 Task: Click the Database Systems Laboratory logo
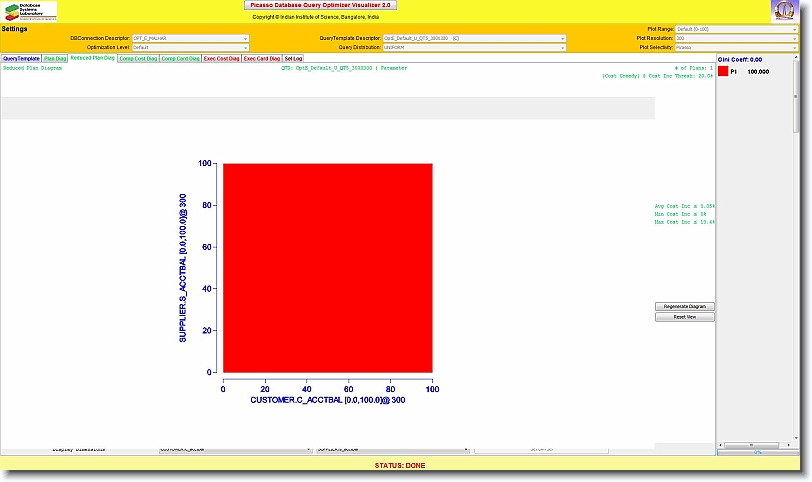click(30, 12)
